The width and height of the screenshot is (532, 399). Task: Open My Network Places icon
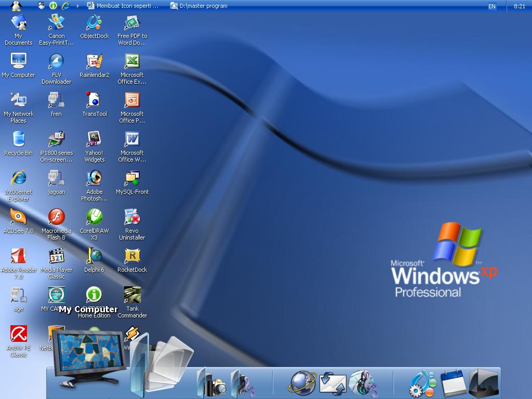(x=18, y=108)
